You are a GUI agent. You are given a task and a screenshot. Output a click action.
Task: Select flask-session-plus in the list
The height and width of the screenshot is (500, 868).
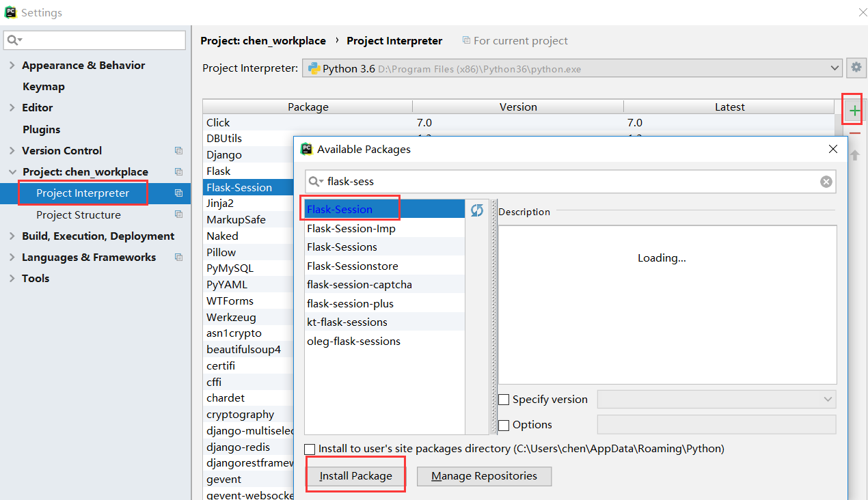click(384, 303)
